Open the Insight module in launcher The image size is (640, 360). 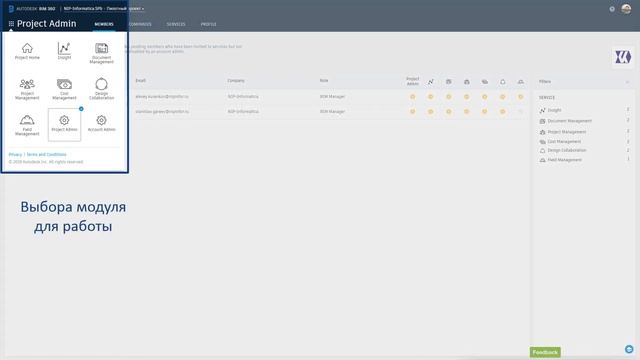point(64,51)
